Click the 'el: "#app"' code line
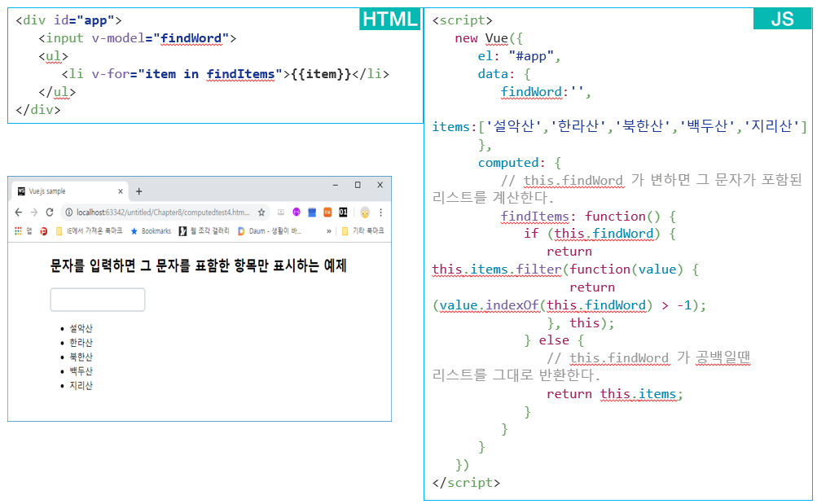817x504 pixels. pos(519,56)
